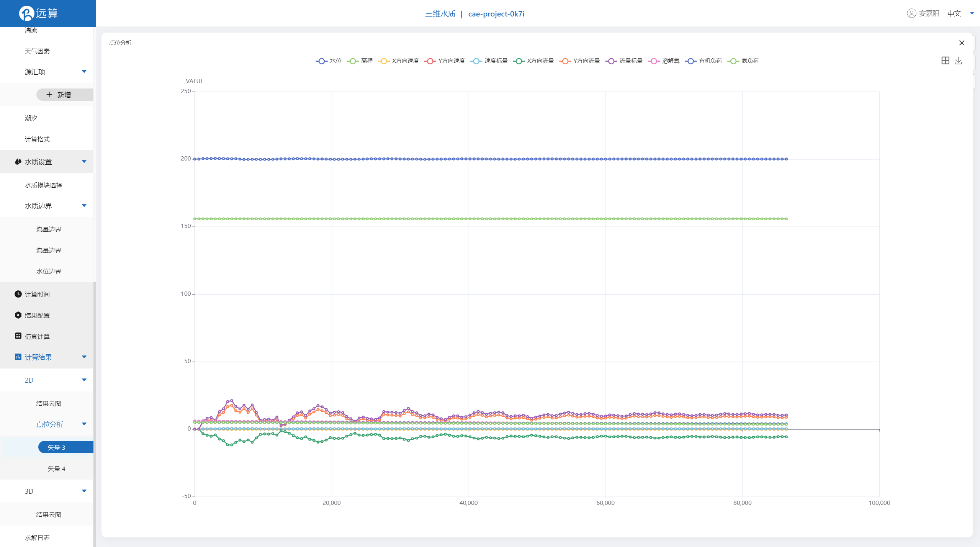Collapse the 计算结果 section arrow
980x547 pixels.
(x=84, y=357)
